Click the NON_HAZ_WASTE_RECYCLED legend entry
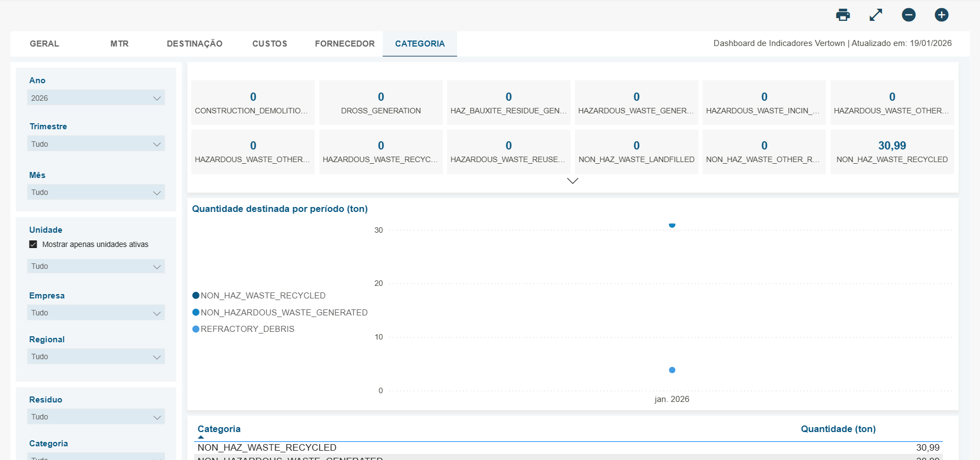Viewport: 980px width, 460px height. 259,296
